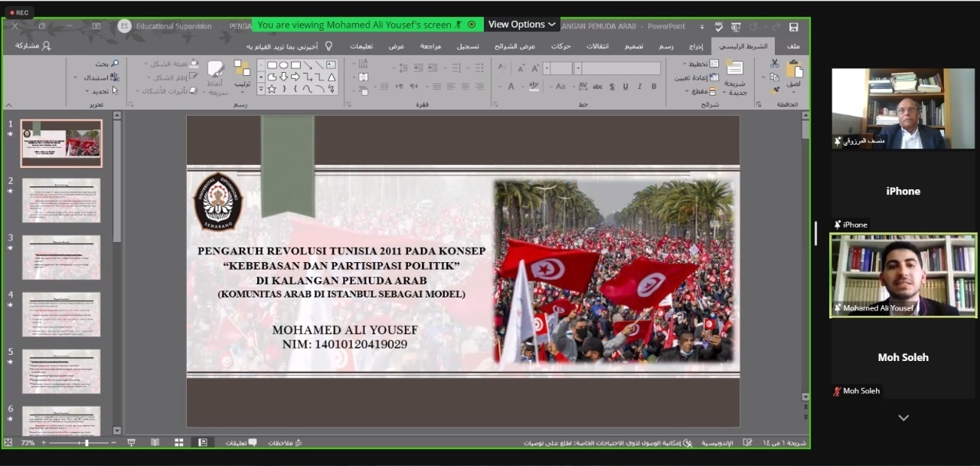The height and width of the screenshot is (466, 980).
Task: Toggle Normal view button in status bar
Action: (x=202, y=443)
